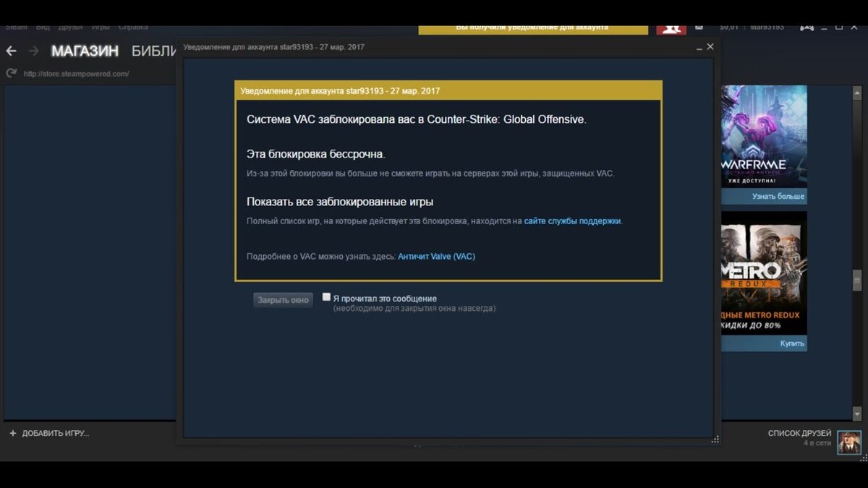Image resolution: width=868 pixels, height=488 pixels.
Task: Open the profile avatar by friends list
Action: pos(849,442)
